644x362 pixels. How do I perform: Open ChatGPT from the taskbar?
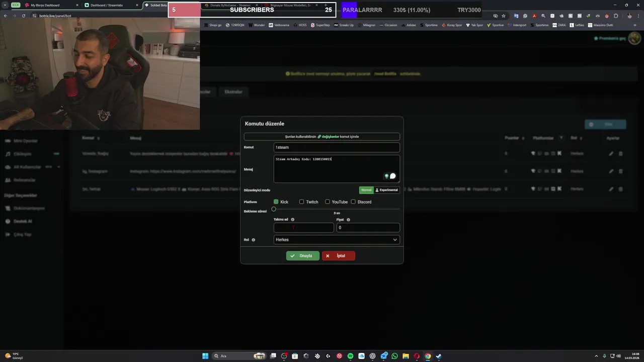tap(372, 356)
